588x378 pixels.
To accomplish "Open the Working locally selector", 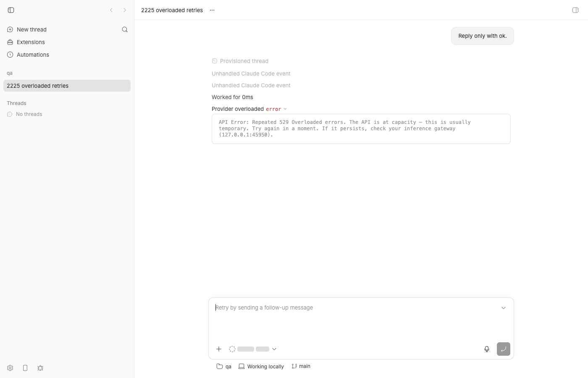I will 261,366.
